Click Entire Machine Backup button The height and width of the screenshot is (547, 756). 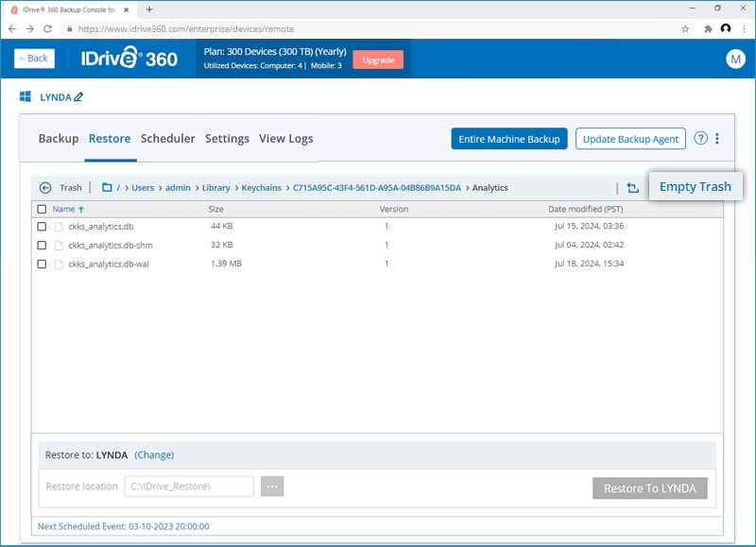[509, 139]
